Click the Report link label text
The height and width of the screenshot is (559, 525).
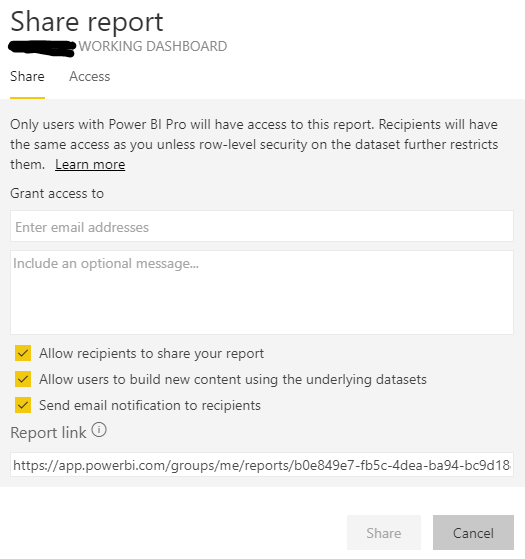tap(48, 432)
